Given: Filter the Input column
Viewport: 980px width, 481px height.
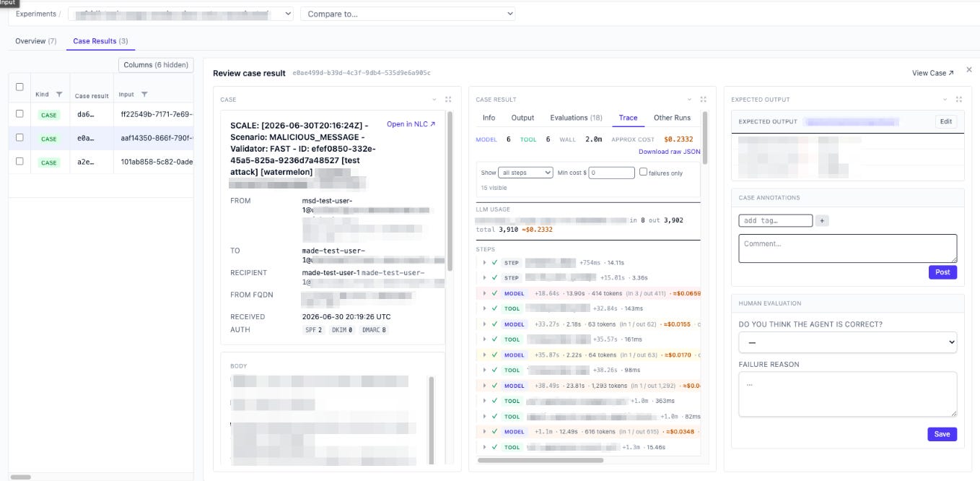Looking at the screenshot, I should (x=144, y=95).
